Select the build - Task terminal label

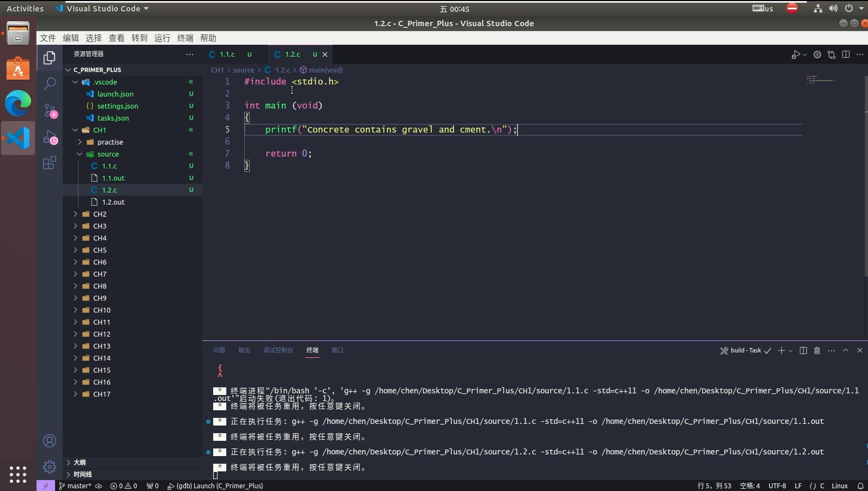[x=745, y=350]
